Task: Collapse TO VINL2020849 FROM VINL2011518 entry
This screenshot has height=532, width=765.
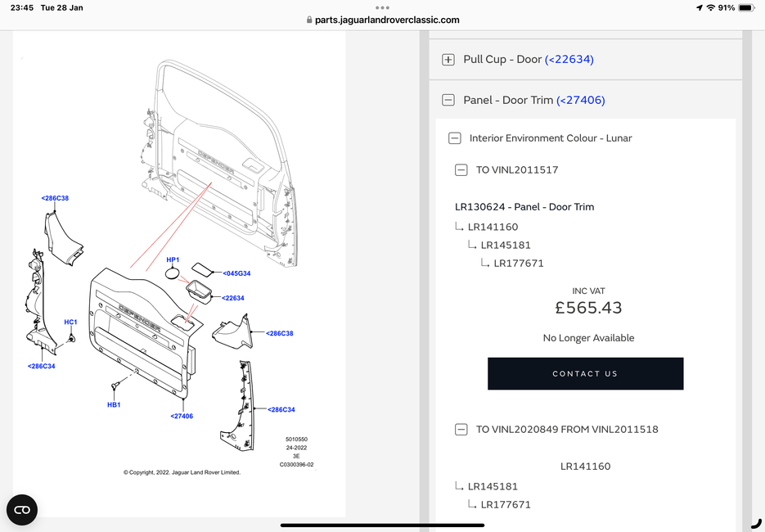Action: click(461, 430)
